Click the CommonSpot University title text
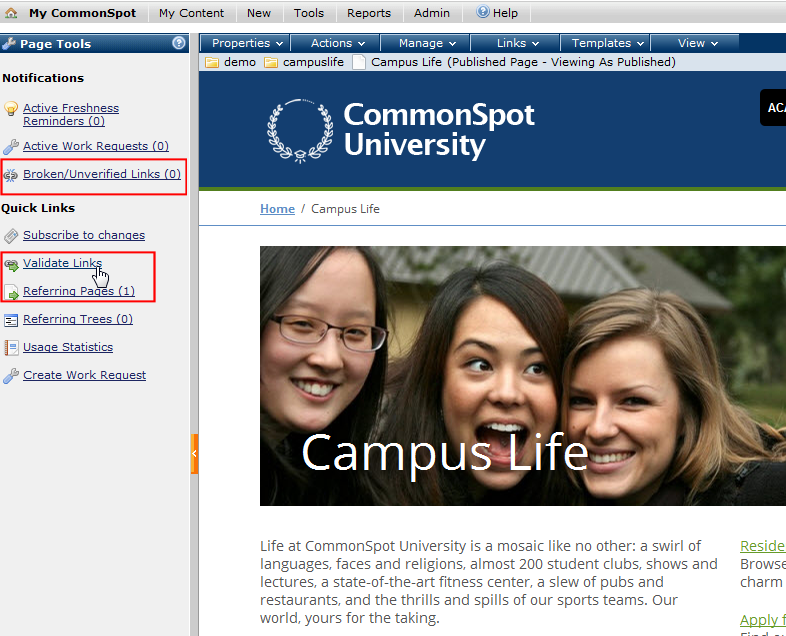786x636 pixels. (439, 130)
